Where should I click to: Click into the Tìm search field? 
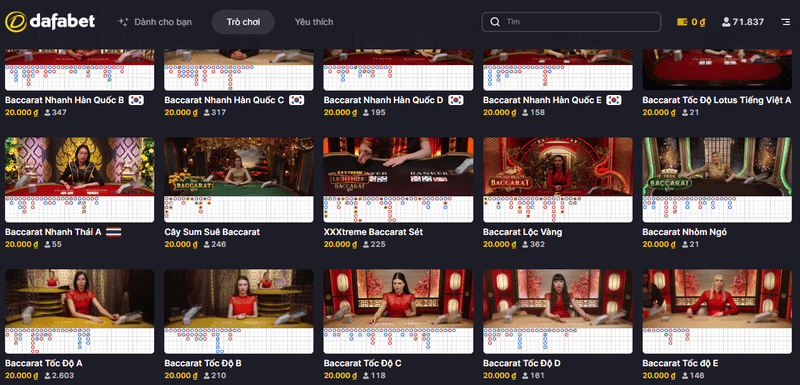tap(571, 22)
